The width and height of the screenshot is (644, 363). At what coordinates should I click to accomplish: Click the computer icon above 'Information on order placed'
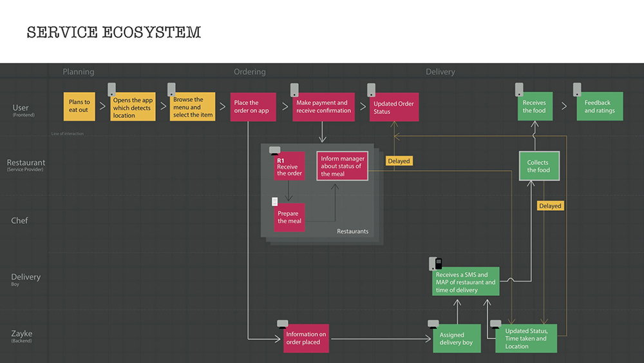tap(283, 324)
